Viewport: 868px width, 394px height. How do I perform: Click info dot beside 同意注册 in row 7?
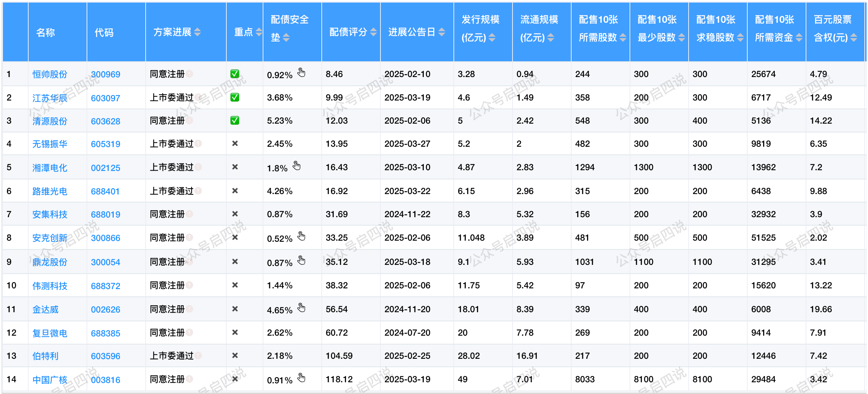(189, 214)
